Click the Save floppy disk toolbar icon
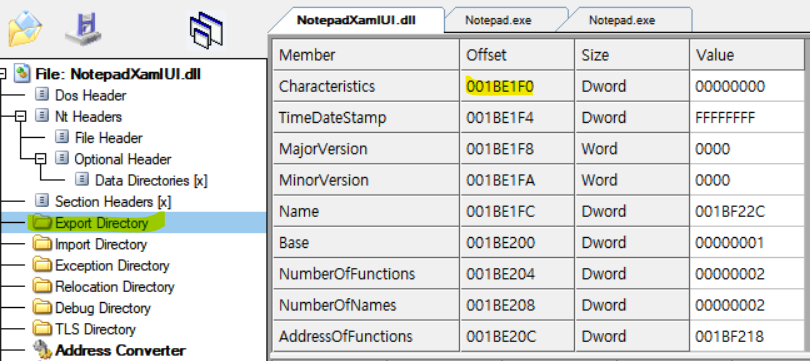The height and width of the screenshot is (361, 810). tap(83, 29)
